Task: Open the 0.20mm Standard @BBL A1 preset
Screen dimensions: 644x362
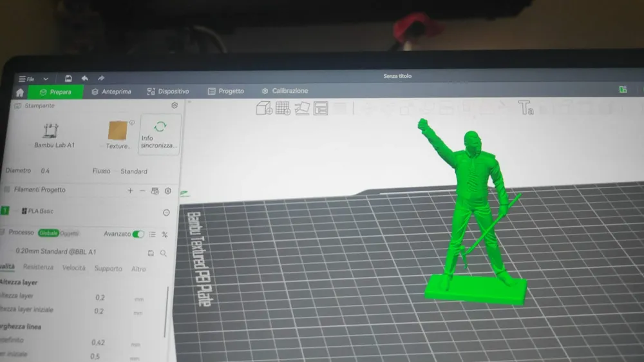Action: pyautogui.click(x=56, y=251)
